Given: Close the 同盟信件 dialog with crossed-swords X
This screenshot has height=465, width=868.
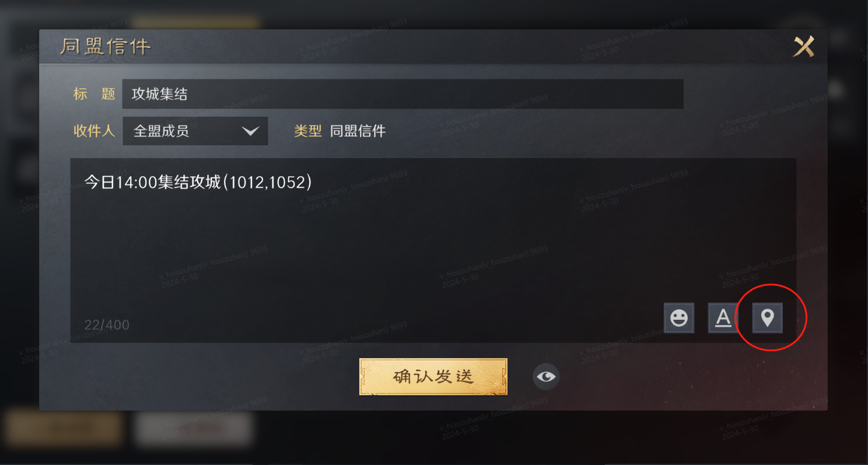Looking at the screenshot, I should click(803, 47).
